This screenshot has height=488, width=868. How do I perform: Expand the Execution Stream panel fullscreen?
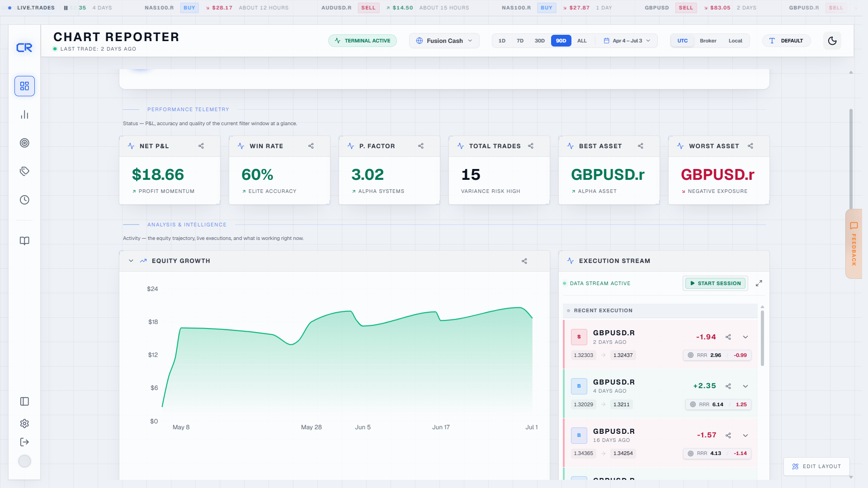[x=759, y=283]
